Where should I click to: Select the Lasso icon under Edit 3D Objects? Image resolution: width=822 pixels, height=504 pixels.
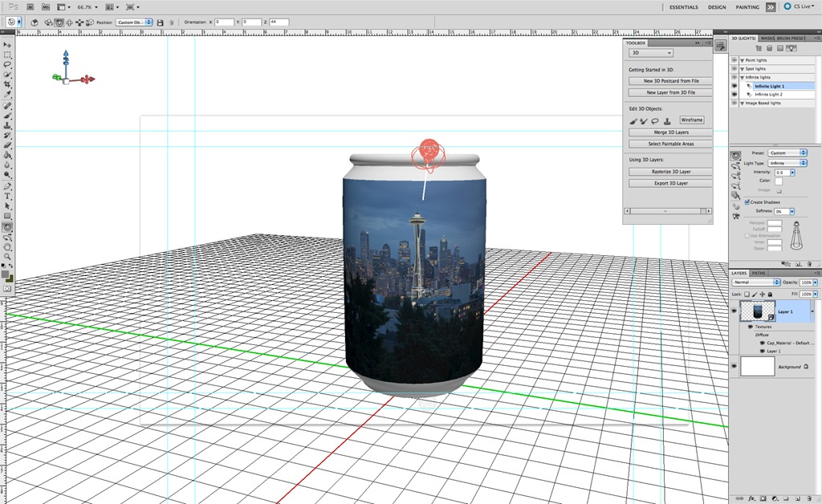point(655,120)
